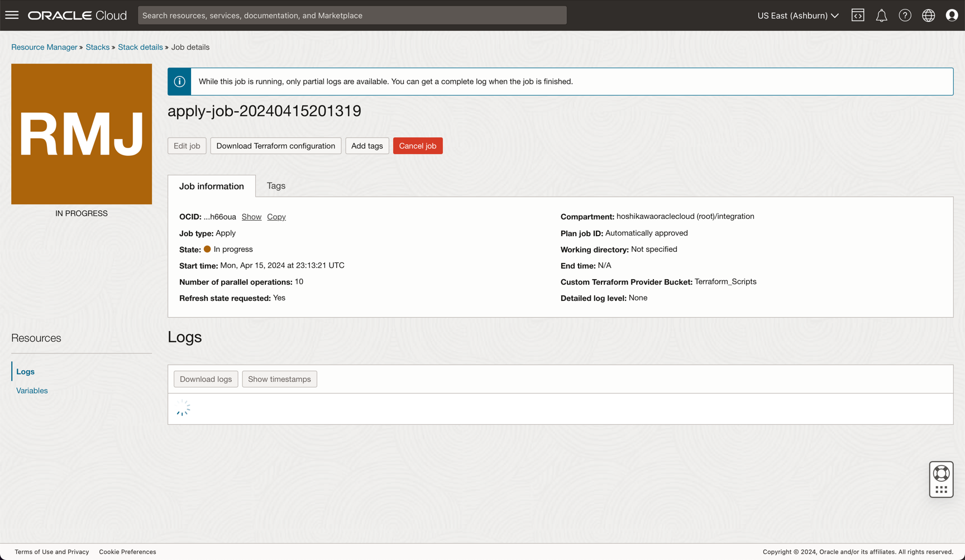Screen dimensions: 965x560
Task: Click the 'Automatically approved' plan job value
Action: [x=647, y=233]
